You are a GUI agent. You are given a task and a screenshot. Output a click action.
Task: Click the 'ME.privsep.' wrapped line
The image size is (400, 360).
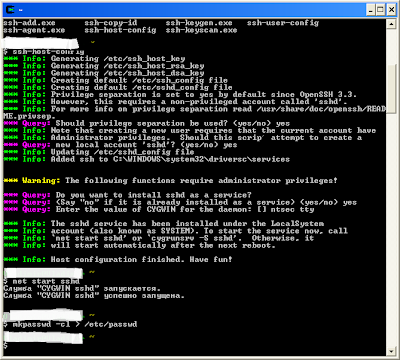tap(29, 116)
